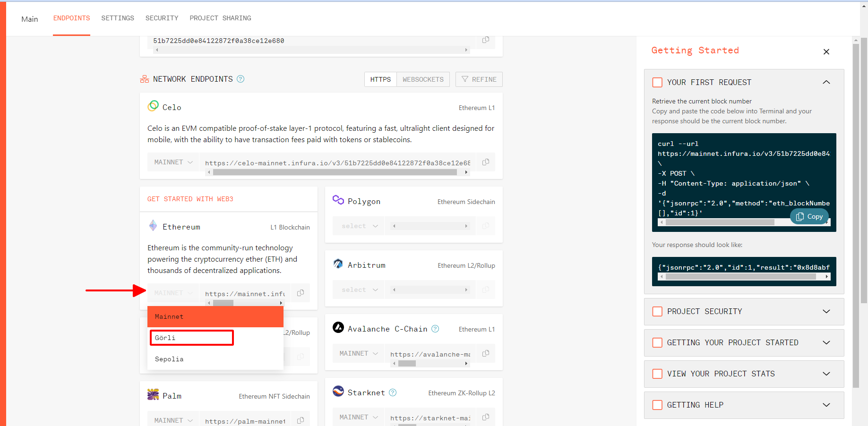
Task: Open the Ethereum network dropdown
Action: click(x=173, y=293)
